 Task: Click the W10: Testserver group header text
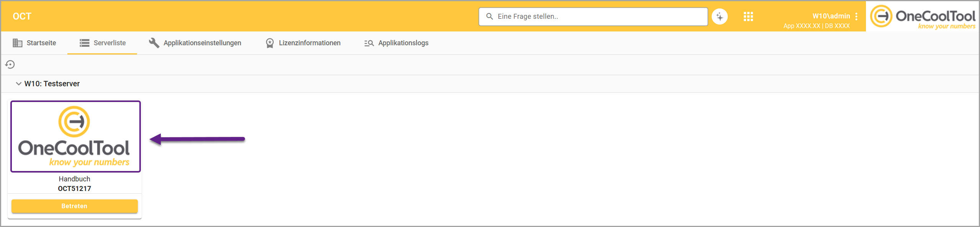click(52, 84)
